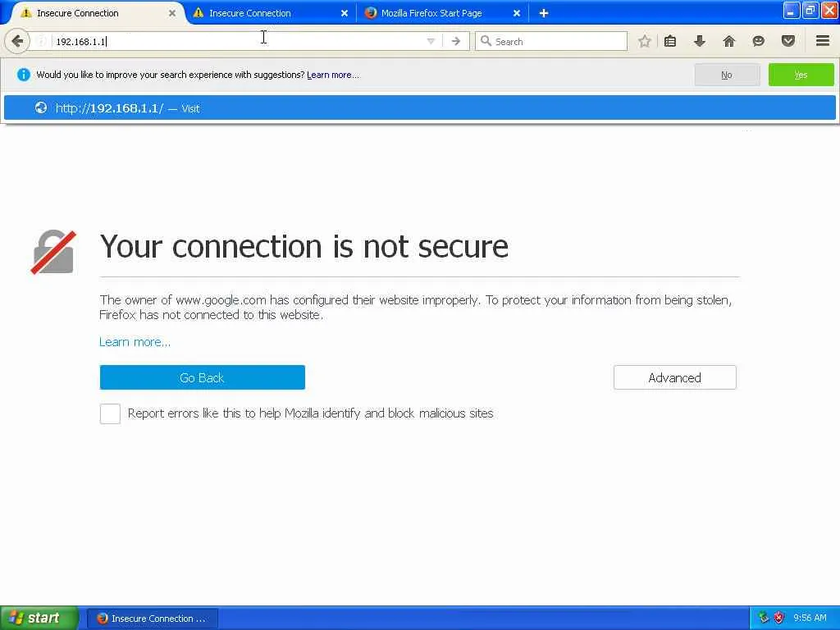Click the Advanced button
This screenshot has height=630, width=840.
coord(674,377)
